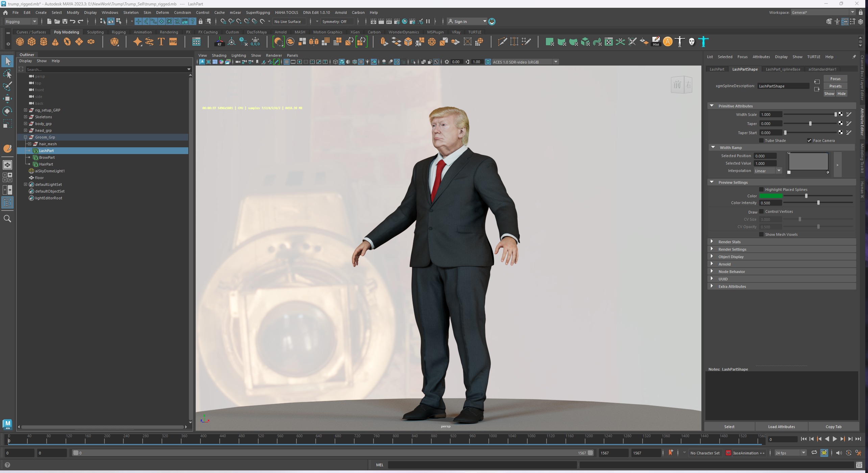Image resolution: width=868 pixels, height=473 pixels.
Task: Click the Load Attributes button
Action: [x=781, y=427]
